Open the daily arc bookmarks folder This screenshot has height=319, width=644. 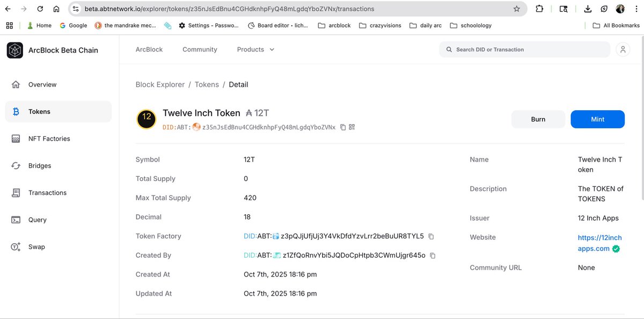tap(425, 25)
